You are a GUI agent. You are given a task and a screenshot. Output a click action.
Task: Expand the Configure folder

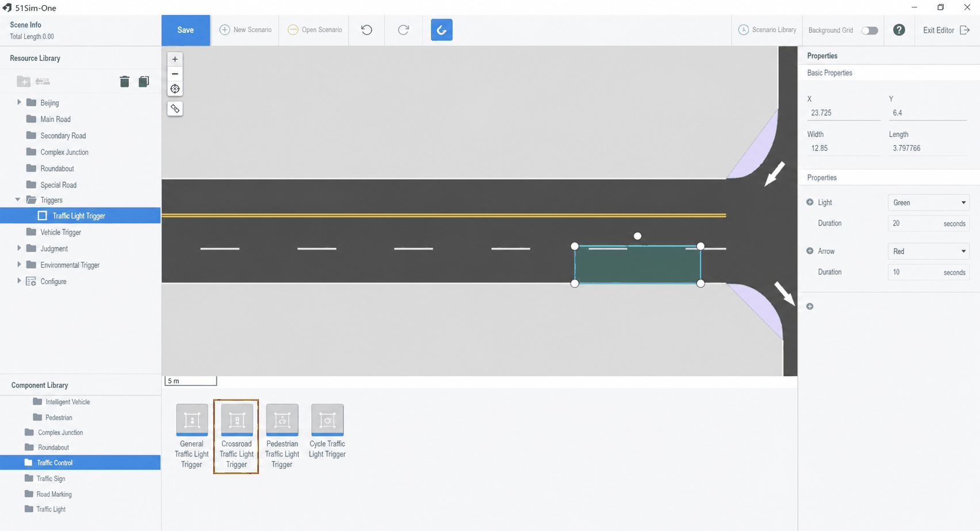coord(19,281)
